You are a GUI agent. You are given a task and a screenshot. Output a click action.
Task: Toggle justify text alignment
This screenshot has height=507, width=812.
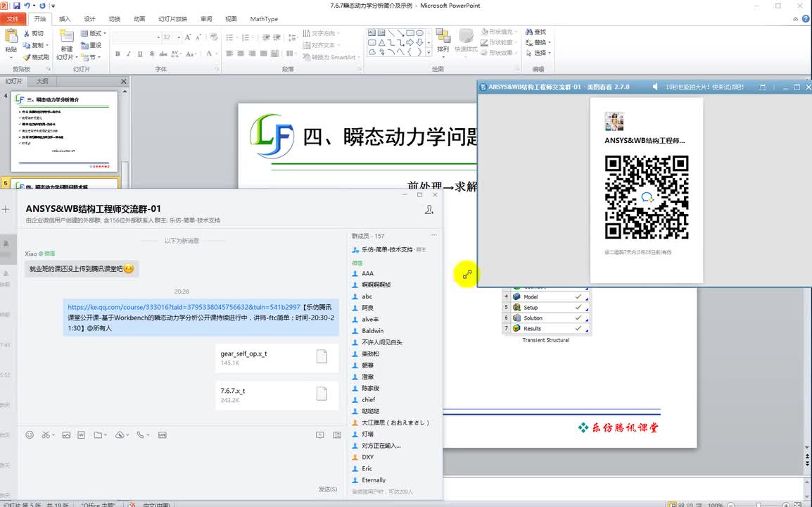tap(264, 54)
